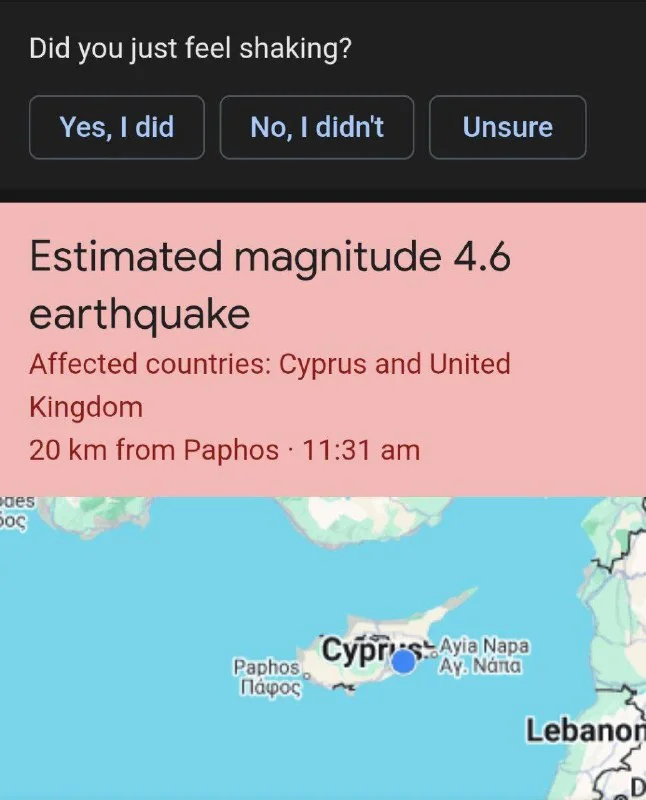
Task: Click the "Did you just feel shaking?" prompt
Action: (x=190, y=47)
